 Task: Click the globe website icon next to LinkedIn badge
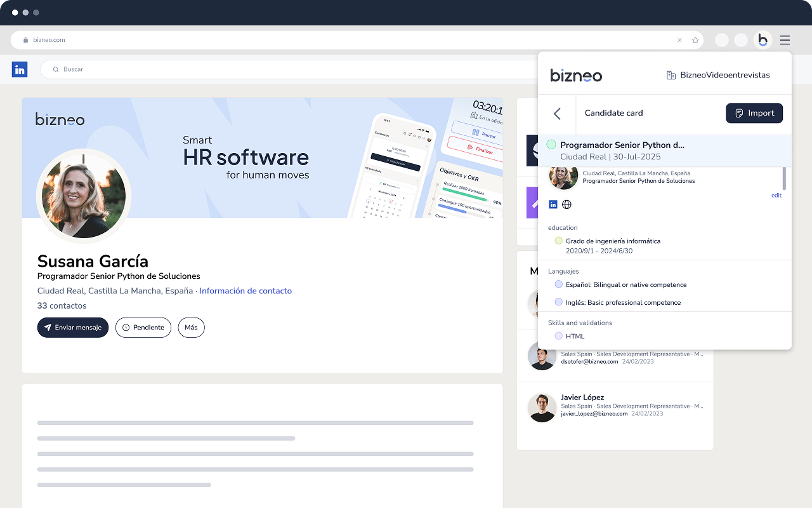566,204
